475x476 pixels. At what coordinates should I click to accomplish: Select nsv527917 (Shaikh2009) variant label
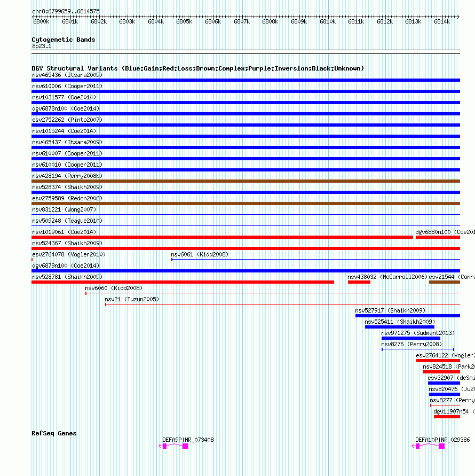pyautogui.click(x=390, y=311)
